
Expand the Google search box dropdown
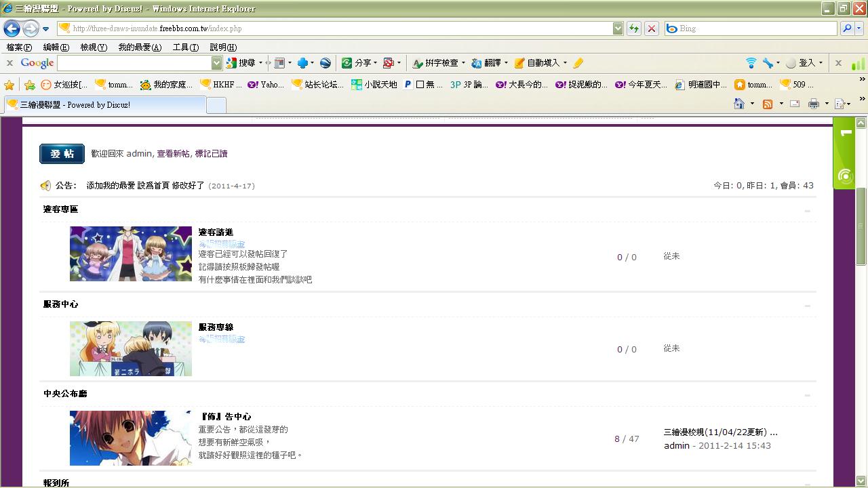[217, 63]
